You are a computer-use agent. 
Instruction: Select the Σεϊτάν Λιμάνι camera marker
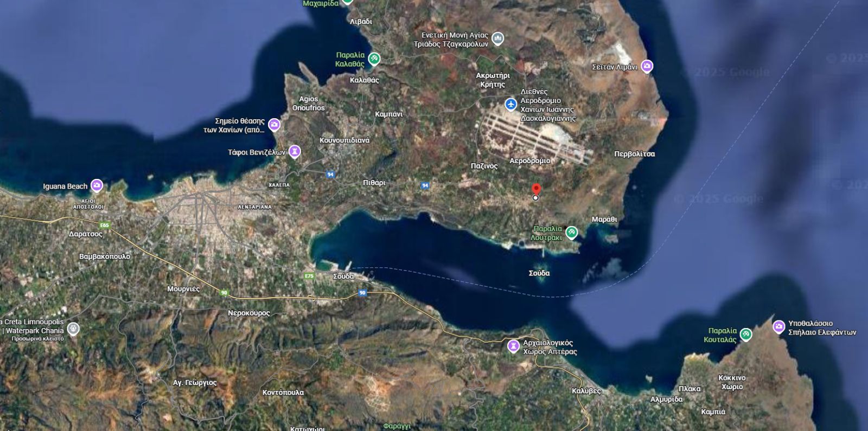click(647, 67)
